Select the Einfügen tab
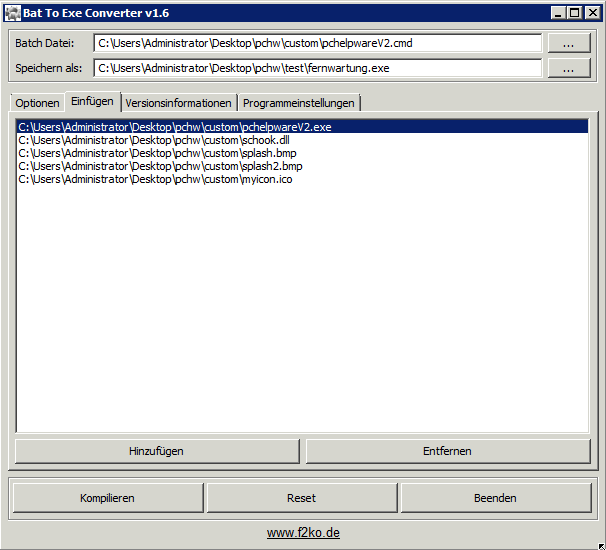 (92, 102)
